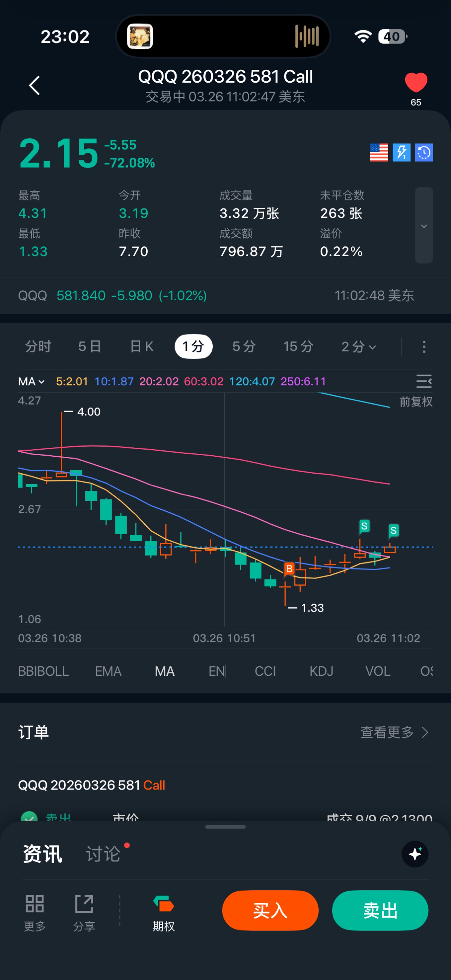The width and height of the screenshot is (451, 980).
Task: Toggle the red heart favorite icon
Action: (x=416, y=83)
